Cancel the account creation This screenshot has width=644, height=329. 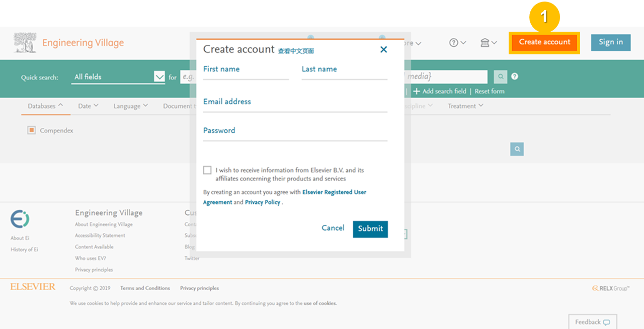[333, 228]
